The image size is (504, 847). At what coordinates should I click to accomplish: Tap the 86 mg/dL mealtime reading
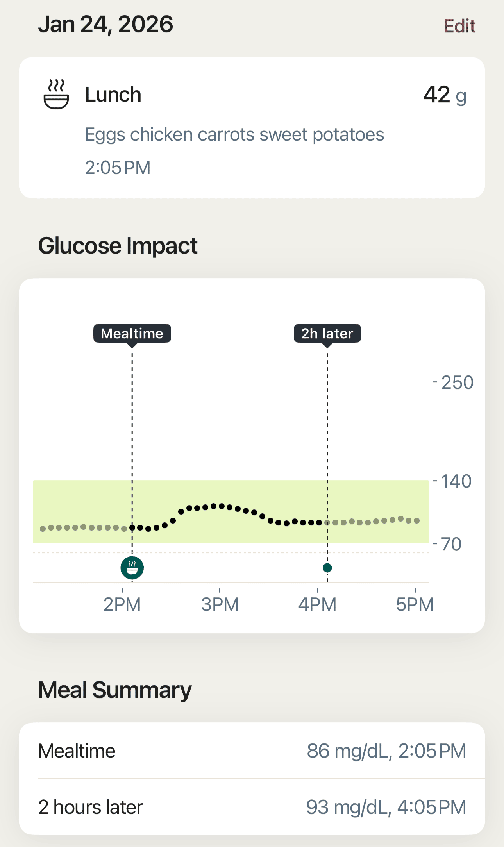pyautogui.click(x=386, y=751)
